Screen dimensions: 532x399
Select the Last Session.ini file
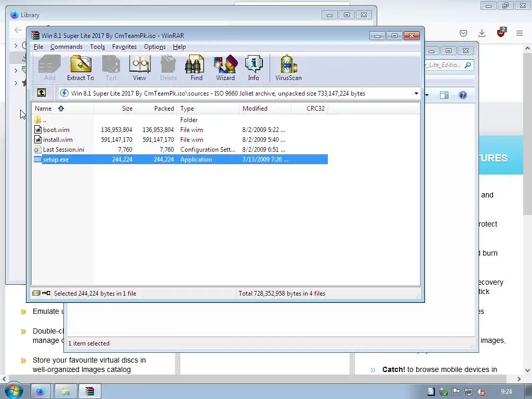pyautogui.click(x=180, y=149)
